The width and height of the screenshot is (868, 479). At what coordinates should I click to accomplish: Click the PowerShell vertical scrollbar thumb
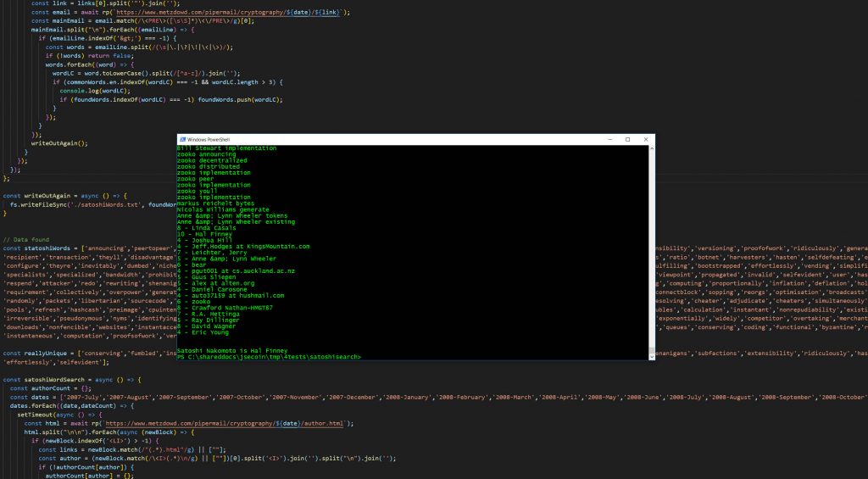click(652, 351)
